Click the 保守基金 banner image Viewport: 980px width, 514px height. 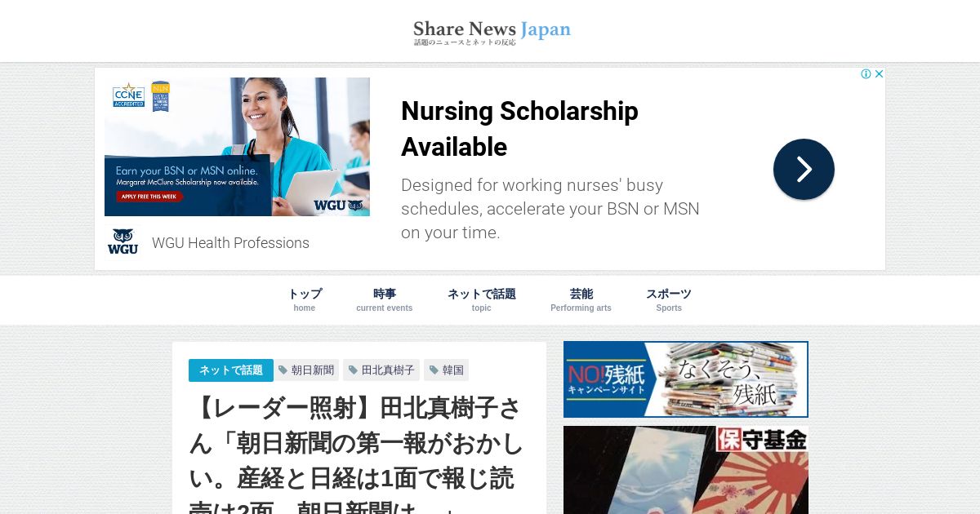[686, 470]
